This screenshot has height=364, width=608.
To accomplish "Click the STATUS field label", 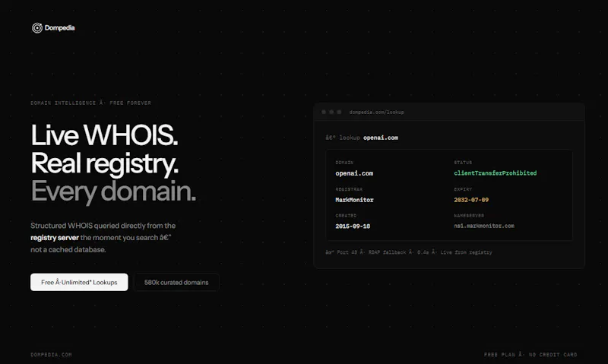I will pyautogui.click(x=463, y=163).
